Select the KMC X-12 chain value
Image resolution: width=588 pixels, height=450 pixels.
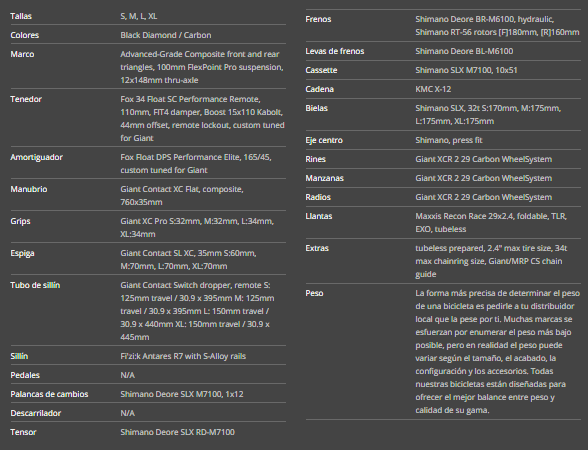(x=433, y=89)
